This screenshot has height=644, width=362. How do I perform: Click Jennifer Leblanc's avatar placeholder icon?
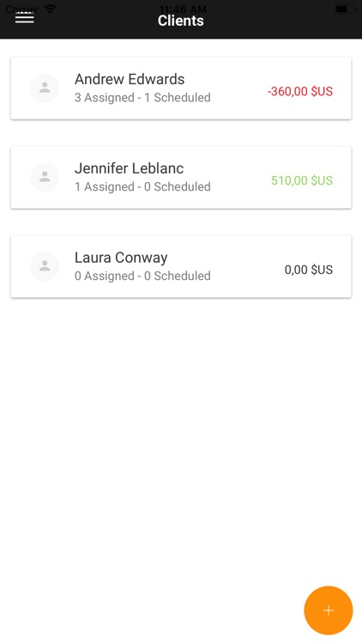coord(45,177)
